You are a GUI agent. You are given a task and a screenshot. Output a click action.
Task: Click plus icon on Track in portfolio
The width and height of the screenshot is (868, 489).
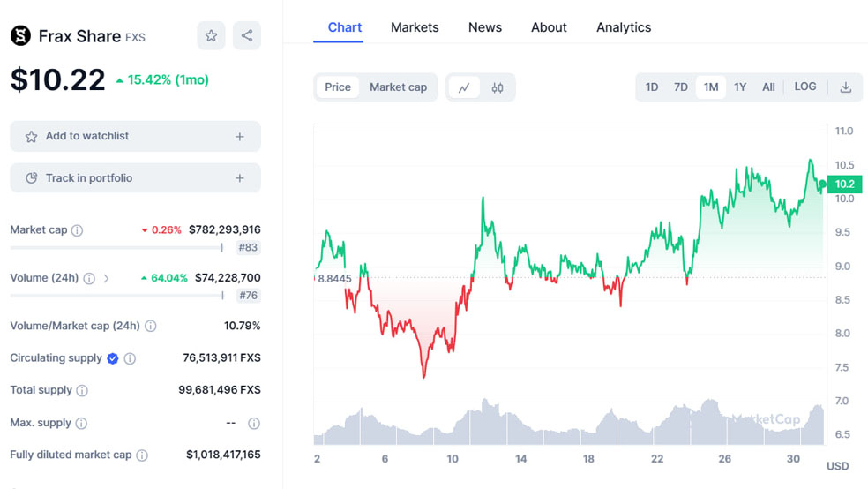240,178
